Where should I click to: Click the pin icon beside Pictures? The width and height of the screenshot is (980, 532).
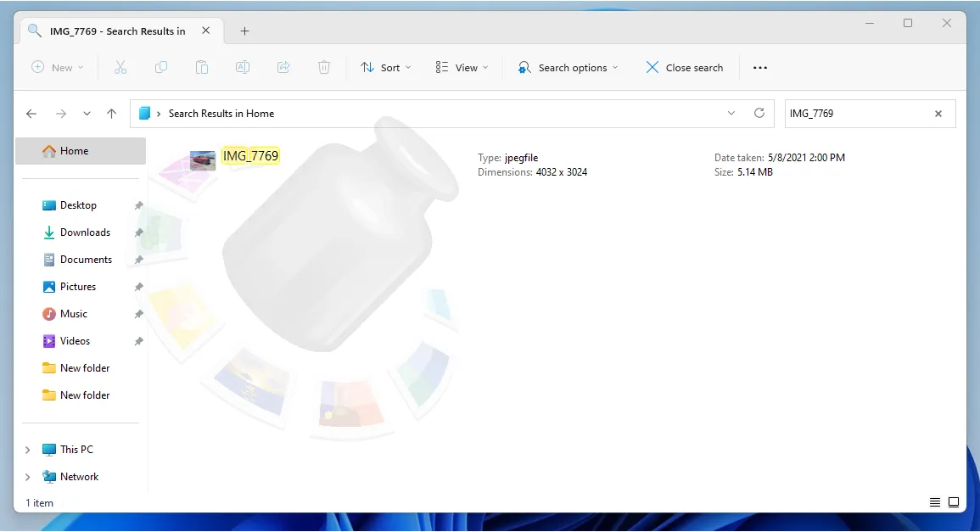pos(139,287)
